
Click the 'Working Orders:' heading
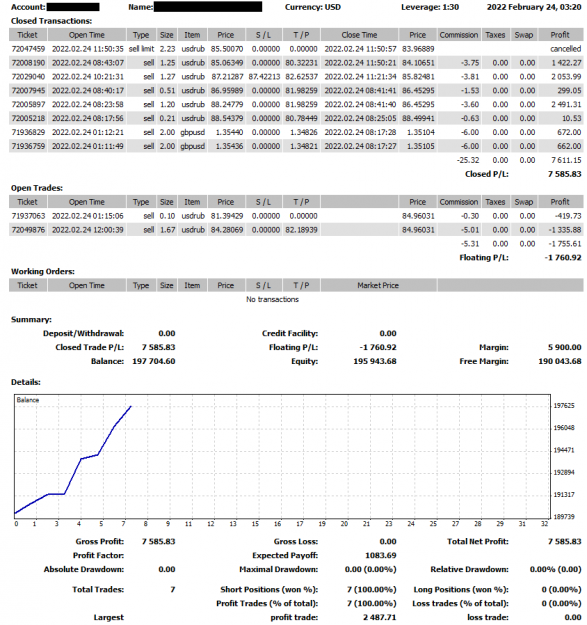point(43,271)
